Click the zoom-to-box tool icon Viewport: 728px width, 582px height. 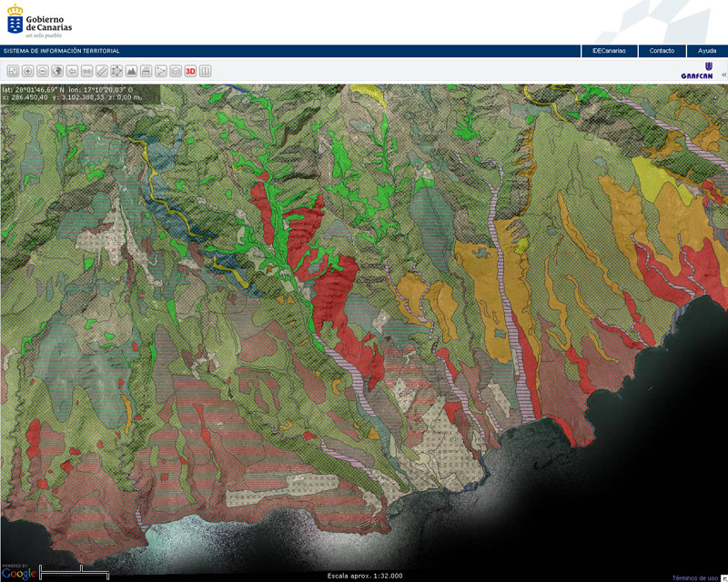(13, 71)
